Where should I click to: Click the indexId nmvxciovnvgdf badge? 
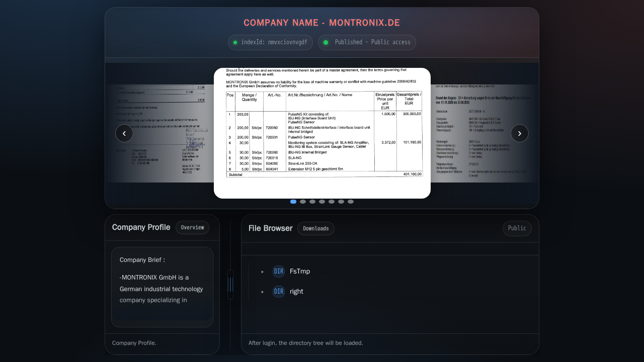point(270,43)
